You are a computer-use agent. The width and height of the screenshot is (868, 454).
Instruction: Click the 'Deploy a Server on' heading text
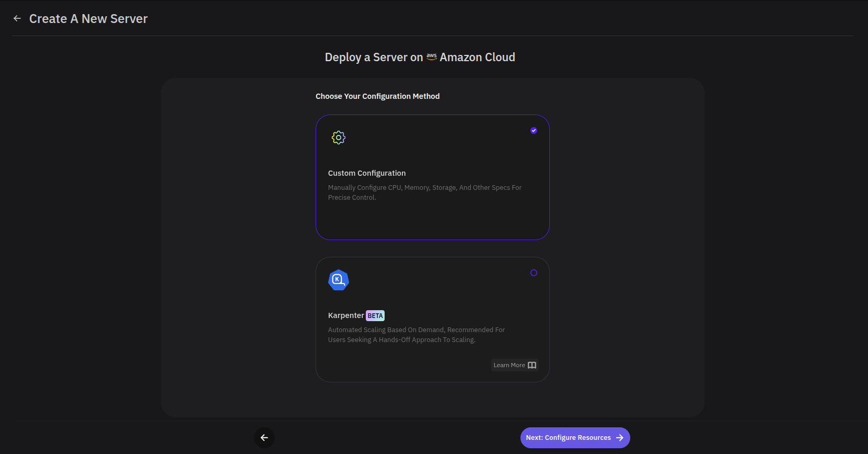click(374, 57)
